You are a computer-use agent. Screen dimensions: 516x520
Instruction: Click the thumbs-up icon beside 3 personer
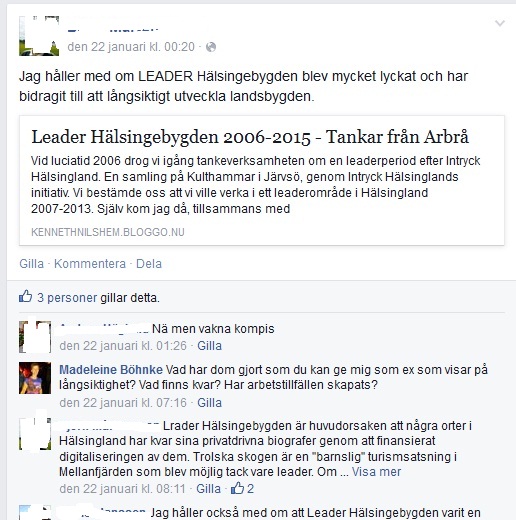pos(26,296)
